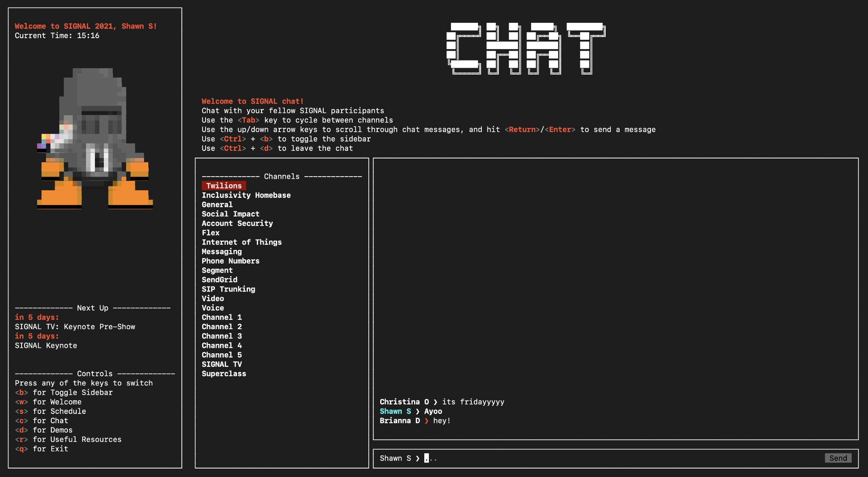Open the Flex channel
Image resolution: width=868 pixels, height=477 pixels.
pos(211,233)
